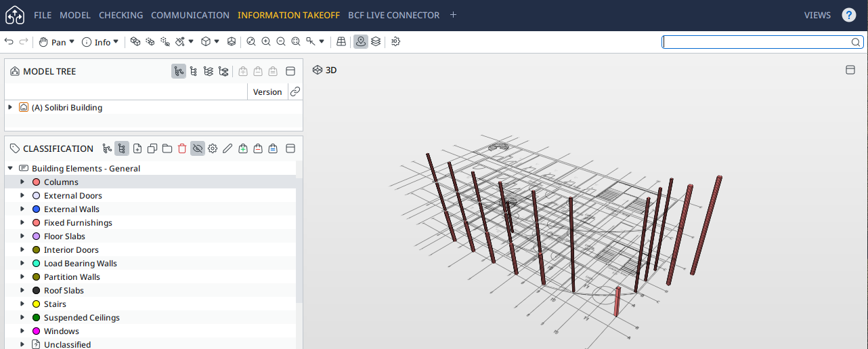Select the Suspended Ceilings item
The width and height of the screenshot is (868, 349).
[x=82, y=317]
